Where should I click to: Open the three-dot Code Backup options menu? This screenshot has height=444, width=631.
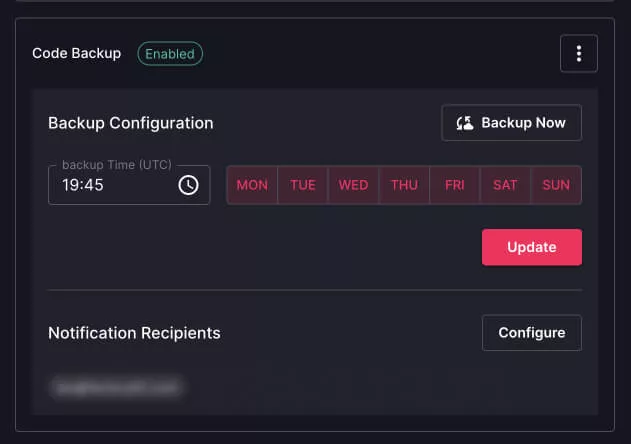point(579,54)
